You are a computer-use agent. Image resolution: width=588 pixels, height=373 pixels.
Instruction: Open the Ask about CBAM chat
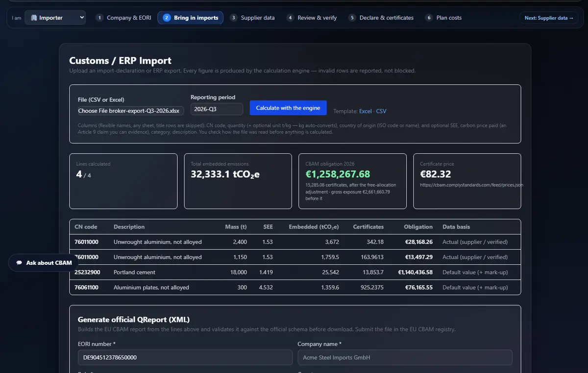[44, 263]
